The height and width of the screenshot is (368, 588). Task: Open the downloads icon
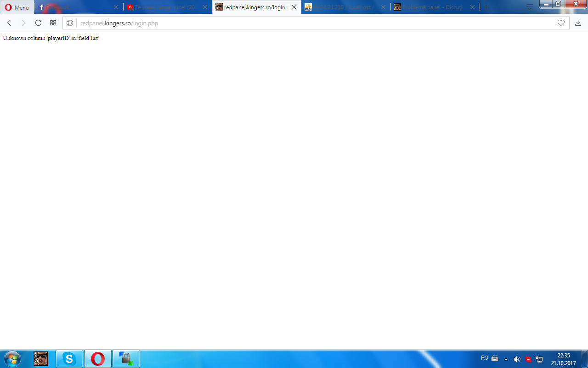click(x=578, y=23)
